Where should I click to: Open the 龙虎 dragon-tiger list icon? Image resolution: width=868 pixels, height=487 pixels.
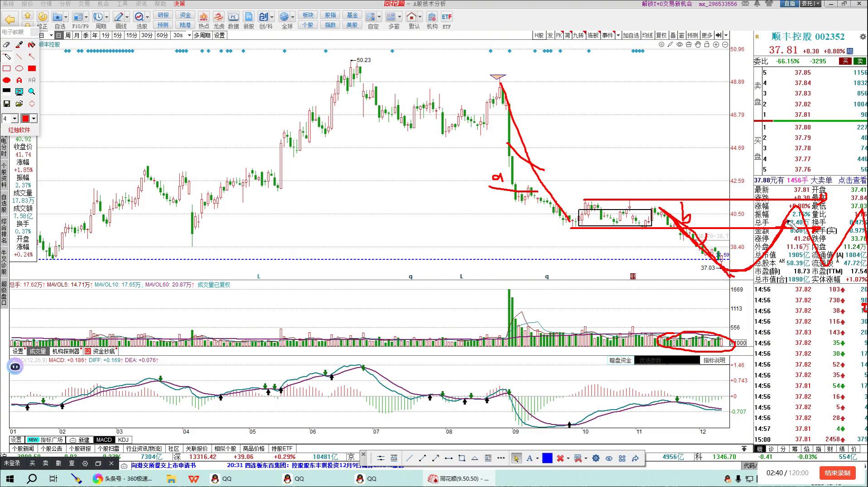click(218, 20)
